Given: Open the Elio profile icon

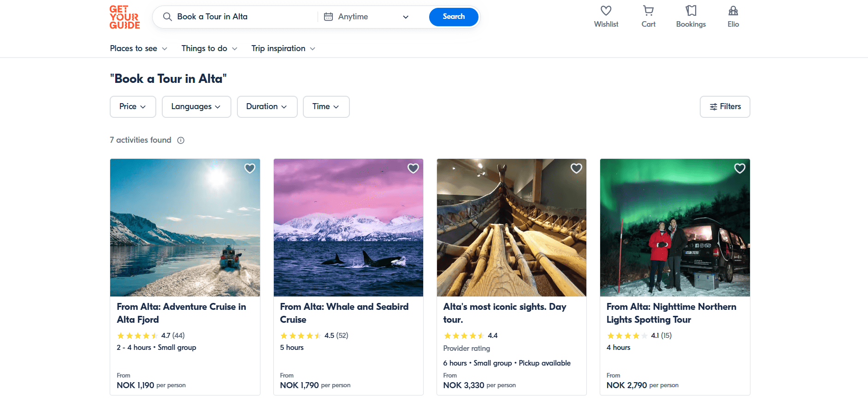Looking at the screenshot, I should click(733, 11).
